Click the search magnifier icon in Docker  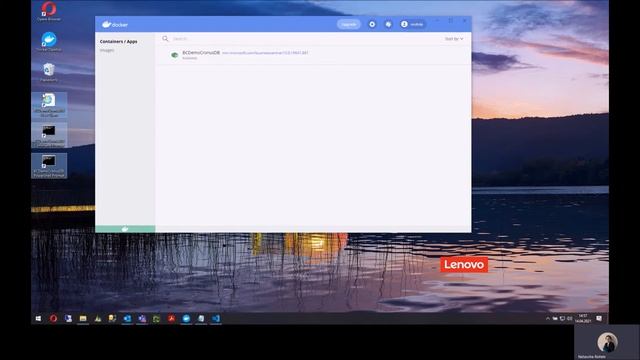point(165,39)
